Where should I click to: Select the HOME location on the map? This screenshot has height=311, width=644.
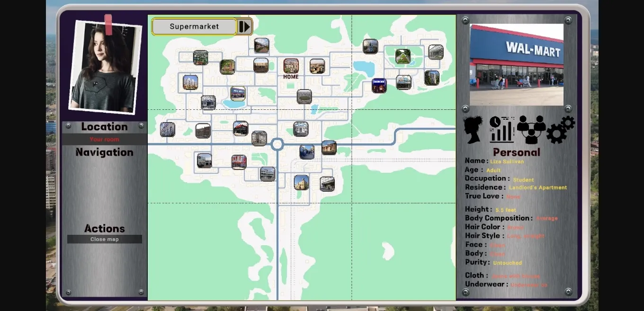pyautogui.click(x=291, y=66)
